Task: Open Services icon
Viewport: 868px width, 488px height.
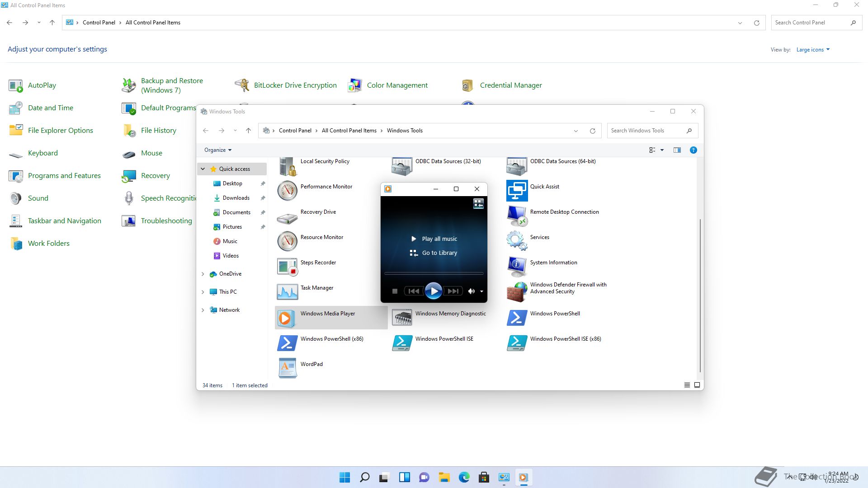Action: point(517,241)
